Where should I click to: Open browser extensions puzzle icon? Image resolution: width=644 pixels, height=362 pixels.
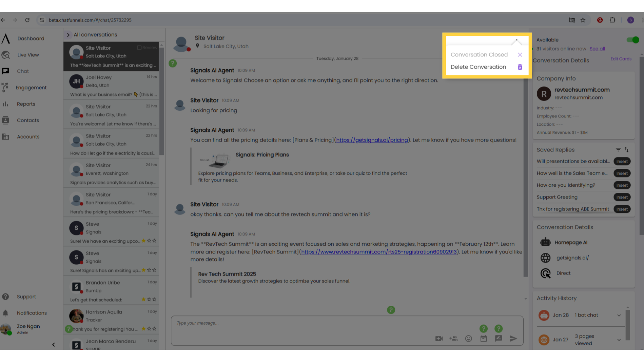pyautogui.click(x=612, y=20)
